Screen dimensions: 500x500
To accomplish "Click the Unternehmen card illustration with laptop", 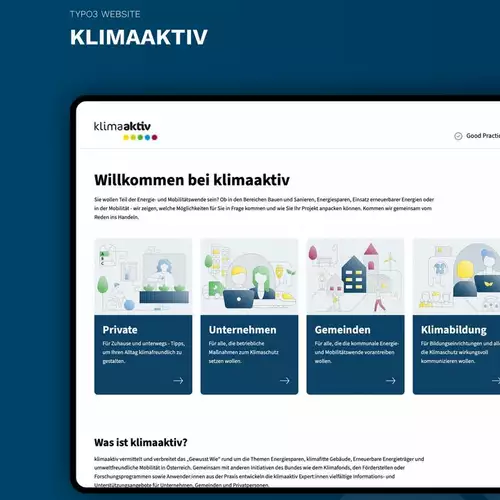I will (x=249, y=276).
